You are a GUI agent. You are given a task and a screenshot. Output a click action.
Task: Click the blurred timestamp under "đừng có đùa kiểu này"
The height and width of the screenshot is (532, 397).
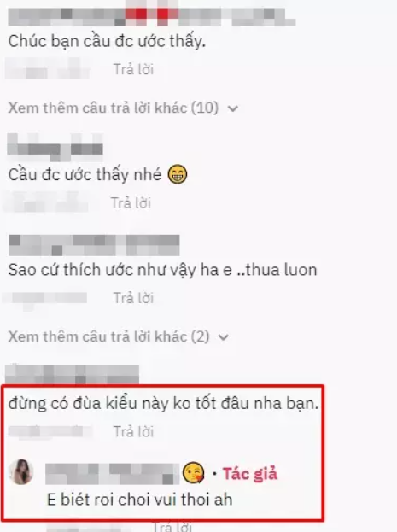click(50, 432)
